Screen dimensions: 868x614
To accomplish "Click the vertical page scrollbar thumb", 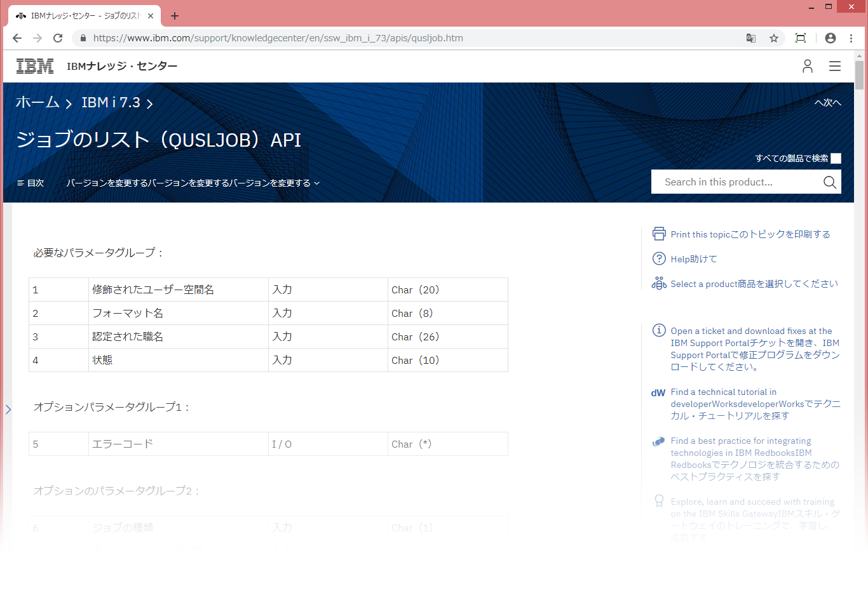I will 859,75.
